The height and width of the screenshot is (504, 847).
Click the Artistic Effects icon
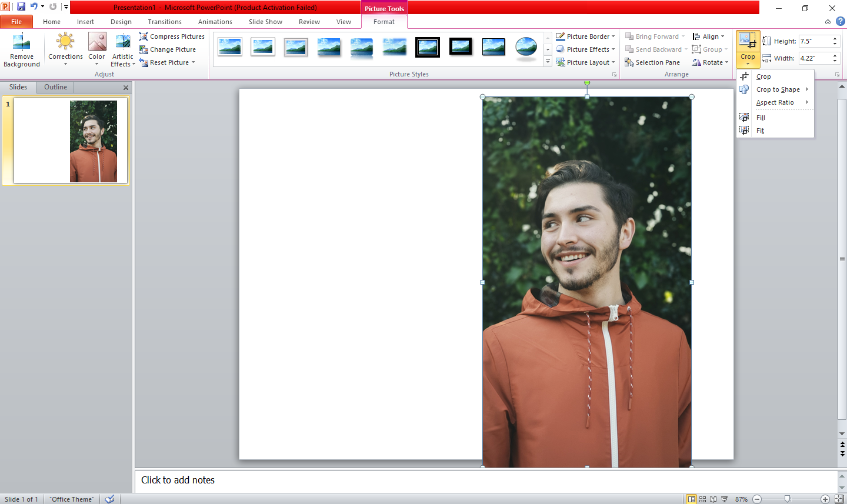123,43
